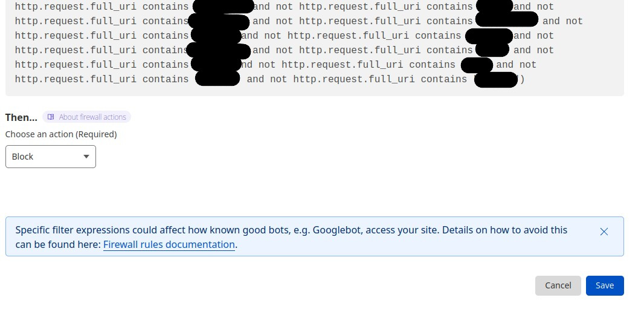Viewport: 644px width, 312px height.
Task: Click the last redacted value before the closing parenthesis
Action: 496,79
